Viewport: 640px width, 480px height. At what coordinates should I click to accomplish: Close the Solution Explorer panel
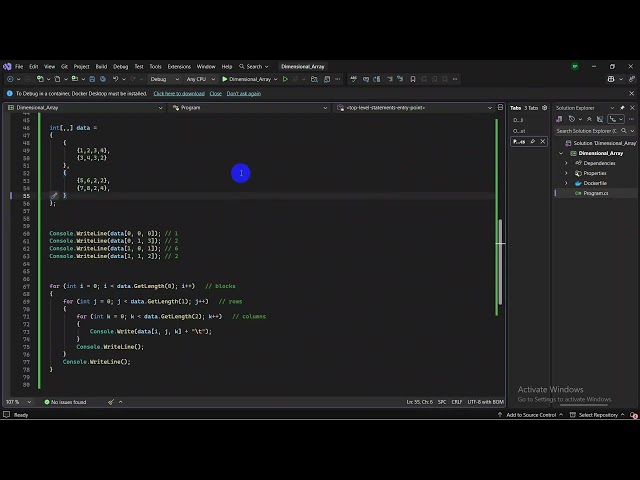point(632,108)
